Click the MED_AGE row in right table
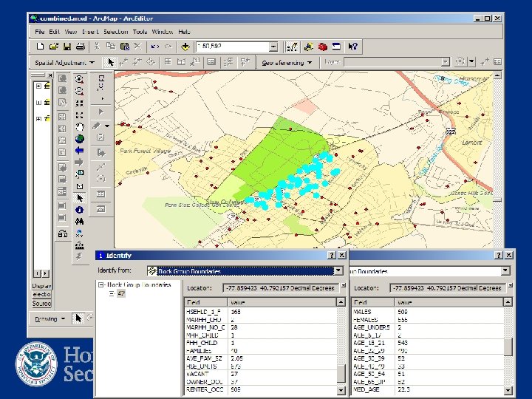Screen dimensions: 532x399 point(428,390)
